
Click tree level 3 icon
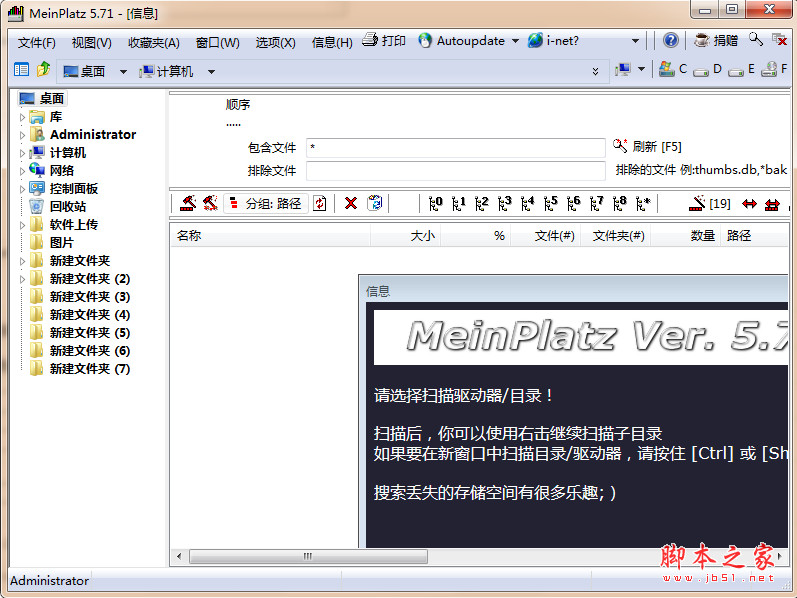504,203
